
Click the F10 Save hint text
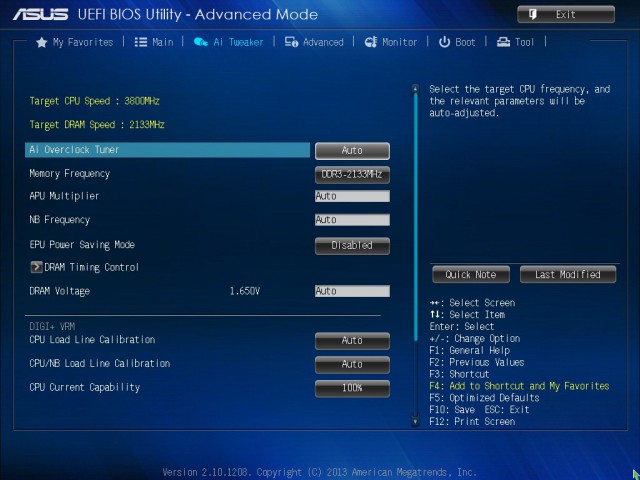[452, 410]
